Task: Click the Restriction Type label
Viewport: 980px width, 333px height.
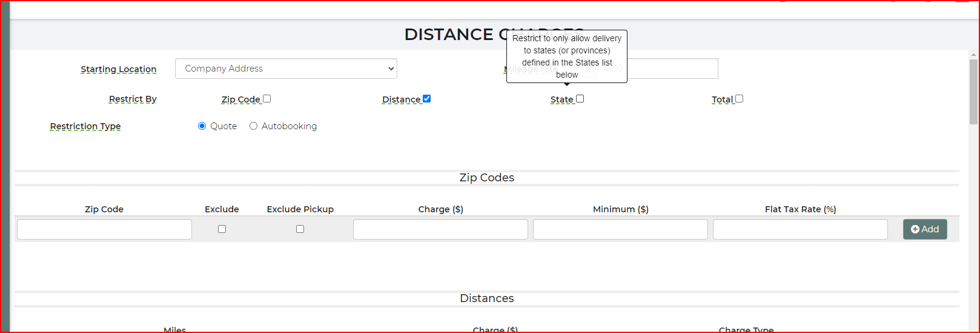Action: 85,126
